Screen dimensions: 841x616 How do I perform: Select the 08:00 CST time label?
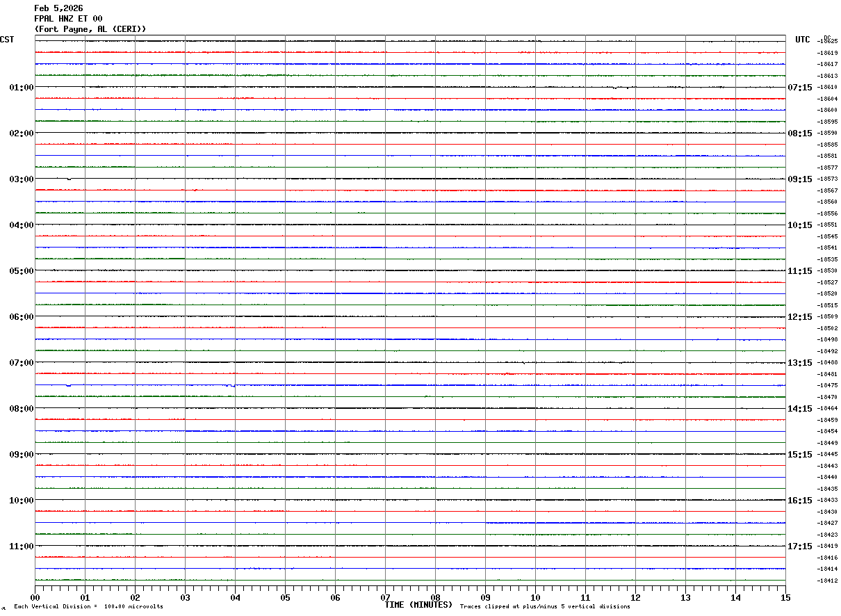[22, 409]
